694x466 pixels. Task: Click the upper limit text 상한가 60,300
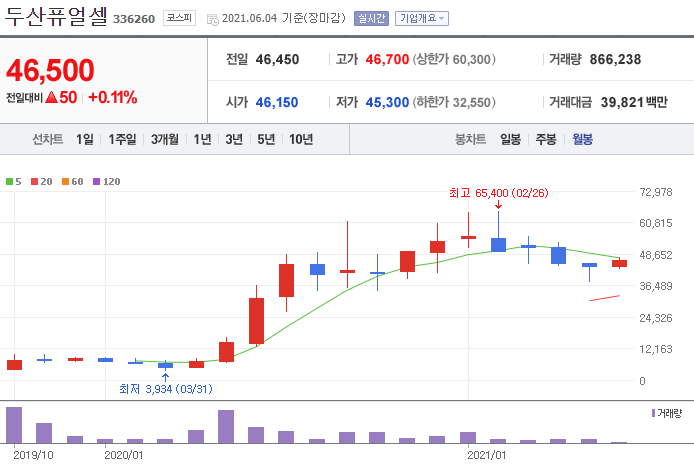pos(454,59)
